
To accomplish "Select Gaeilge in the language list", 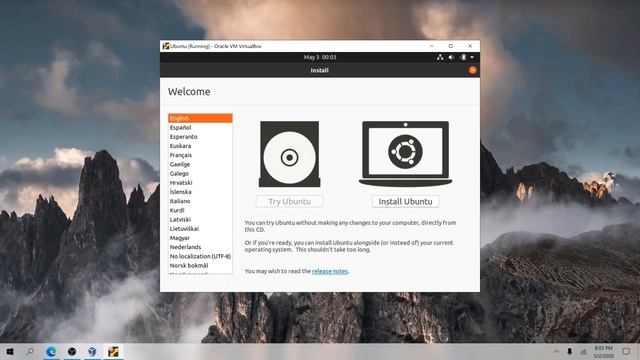I will [200, 164].
